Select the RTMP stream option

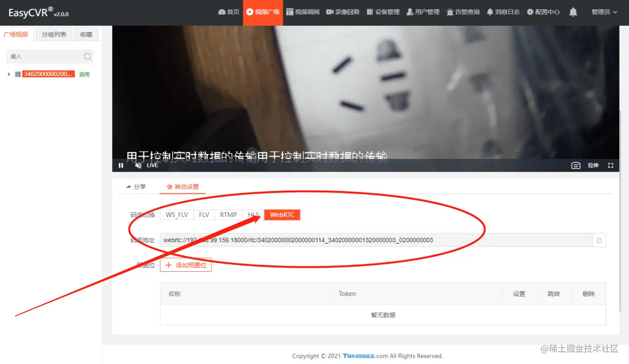tap(228, 215)
